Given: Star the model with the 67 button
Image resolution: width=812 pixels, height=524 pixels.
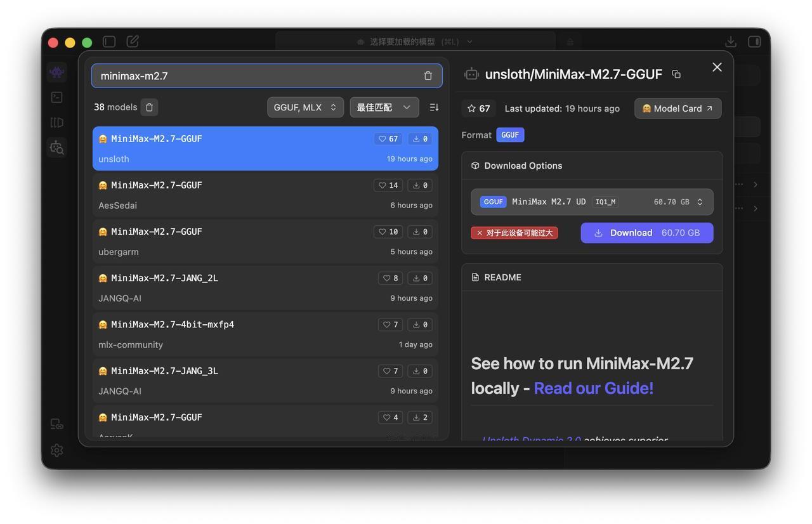Looking at the screenshot, I should coord(478,108).
